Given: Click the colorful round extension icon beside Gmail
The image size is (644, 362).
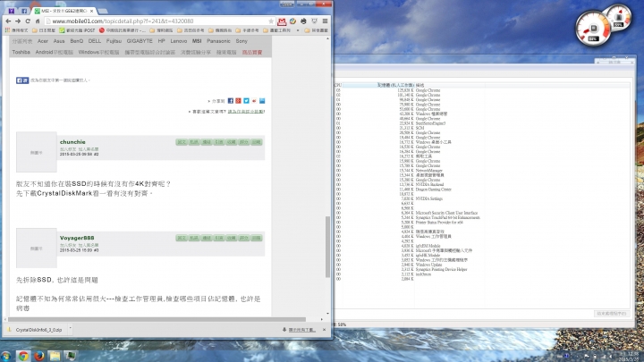Looking at the screenshot, I should click(x=292, y=21).
